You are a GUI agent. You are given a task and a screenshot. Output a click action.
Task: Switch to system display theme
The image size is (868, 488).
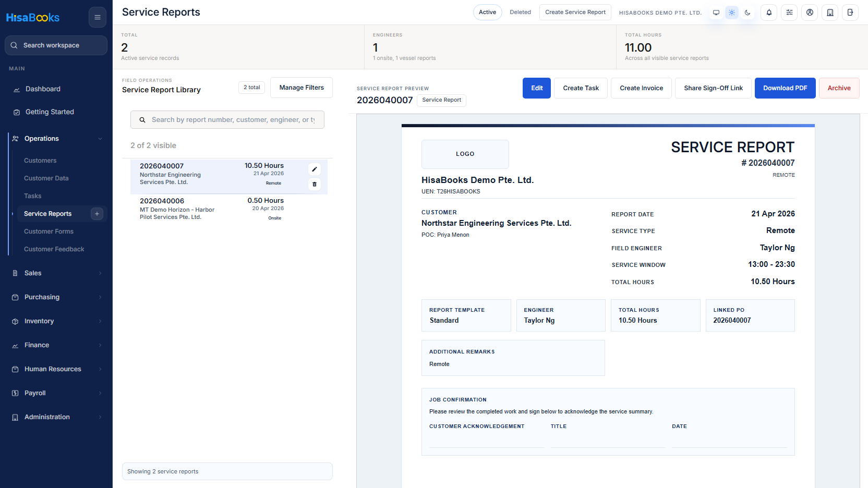716,13
